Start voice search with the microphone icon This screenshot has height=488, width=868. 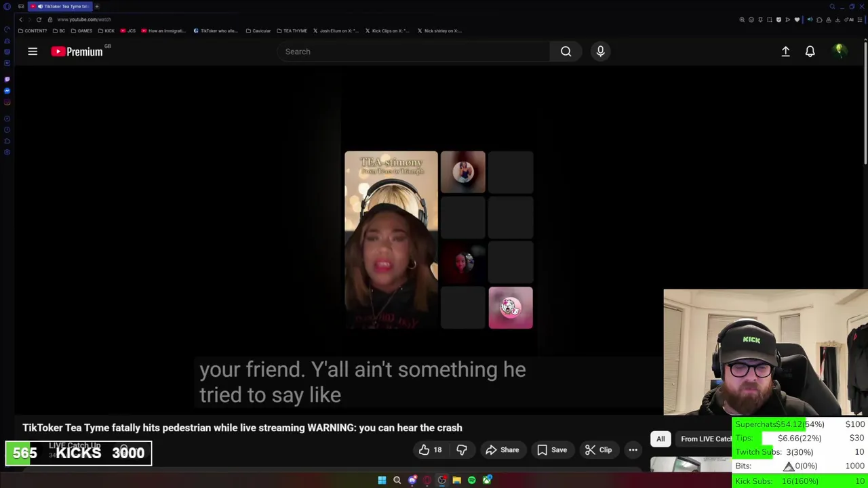(x=600, y=52)
